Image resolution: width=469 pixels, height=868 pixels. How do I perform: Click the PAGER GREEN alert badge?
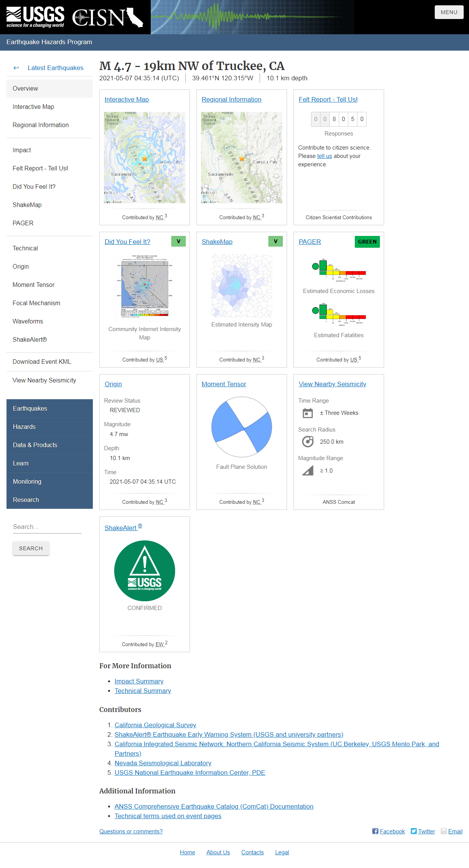[x=367, y=242]
